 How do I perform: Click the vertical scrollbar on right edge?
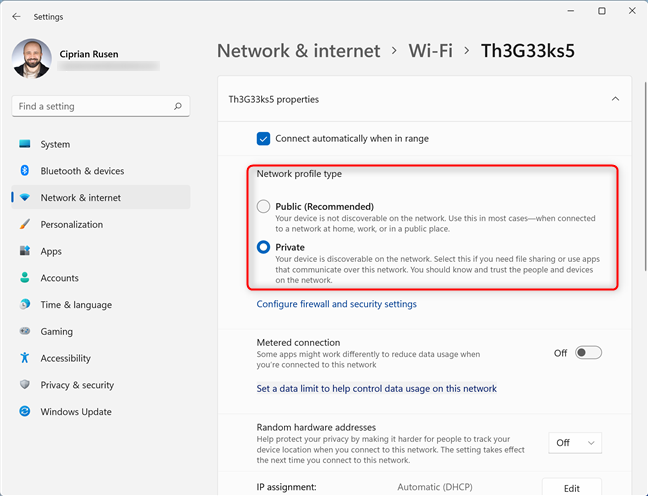coord(646,177)
